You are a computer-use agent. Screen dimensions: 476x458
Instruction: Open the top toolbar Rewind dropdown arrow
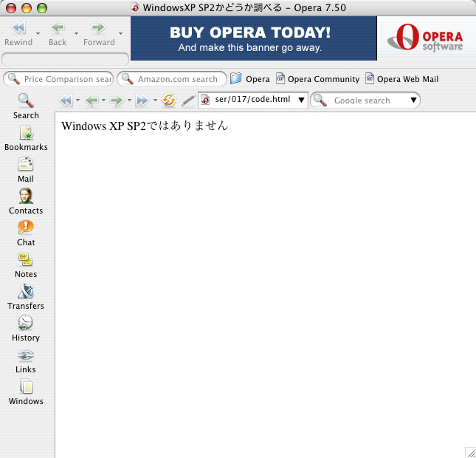click(x=38, y=33)
